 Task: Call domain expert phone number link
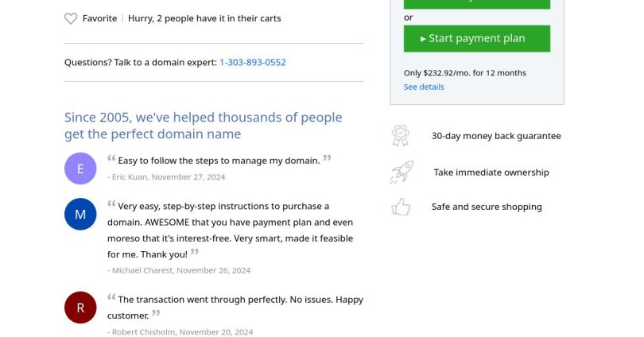[253, 62]
